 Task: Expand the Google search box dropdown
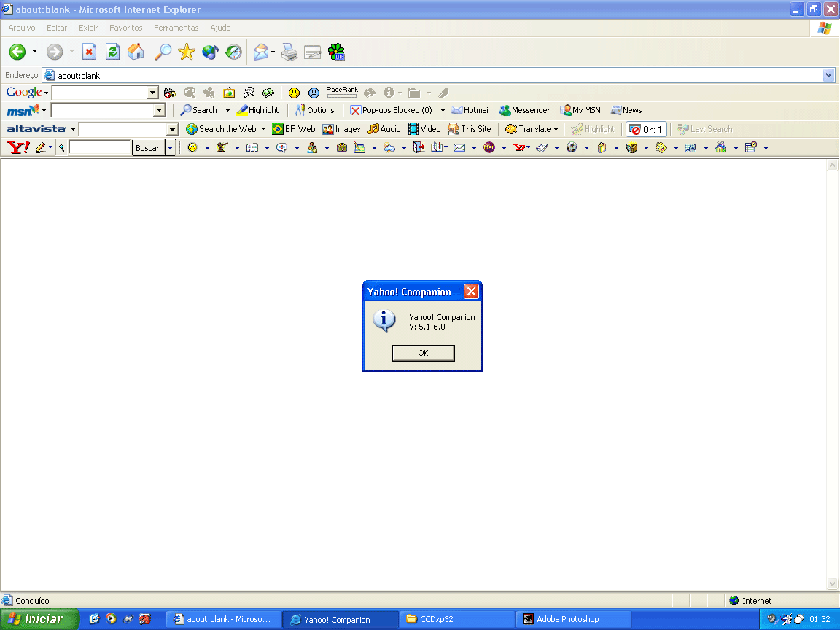point(152,93)
